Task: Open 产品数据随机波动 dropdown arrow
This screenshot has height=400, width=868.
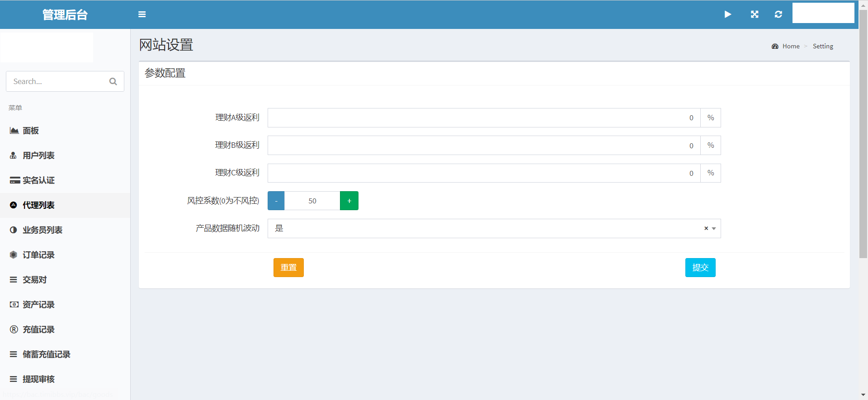Action: pyautogui.click(x=714, y=229)
